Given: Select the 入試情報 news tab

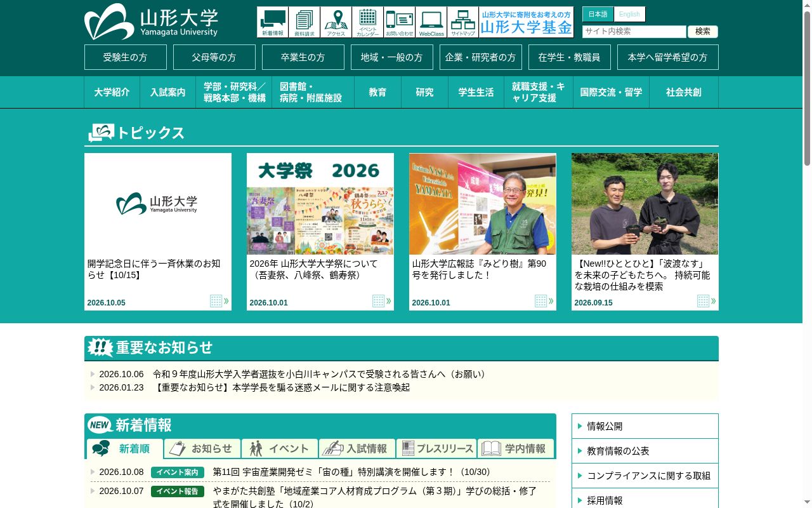Looking at the screenshot, I should coord(357,448).
